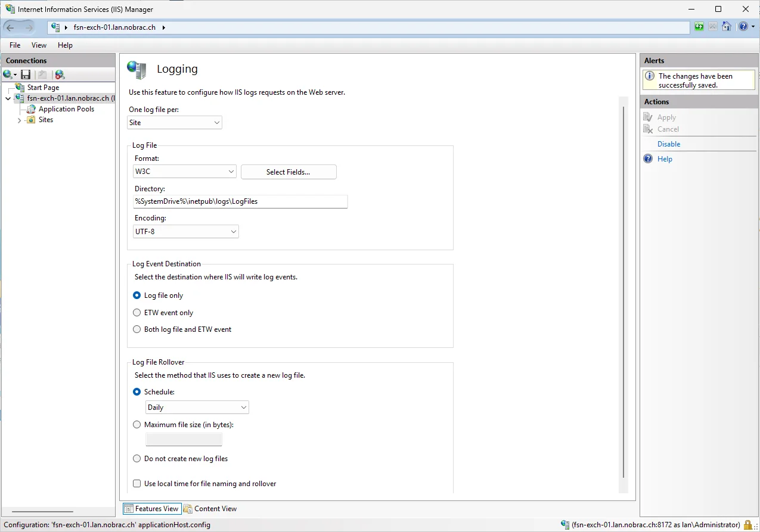This screenshot has width=760, height=532.
Task: Click the Save icon in Connections toolbar
Action: (x=26, y=74)
